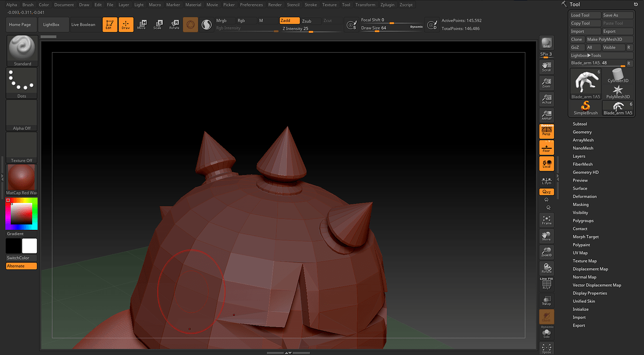The width and height of the screenshot is (644, 355).
Task: Select the SimpleBrush tool
Action: [x=586, y=108]
